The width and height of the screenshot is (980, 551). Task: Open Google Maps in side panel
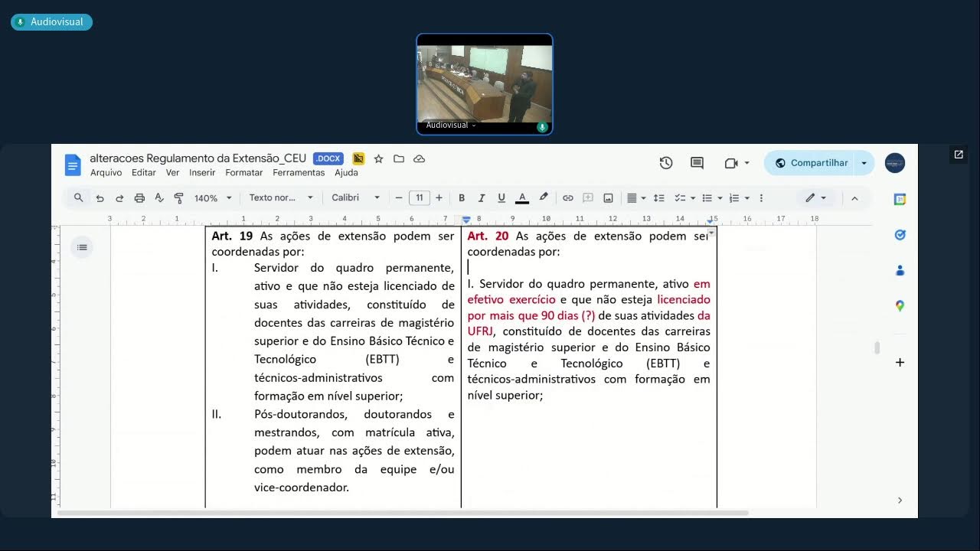coord(900,306)
